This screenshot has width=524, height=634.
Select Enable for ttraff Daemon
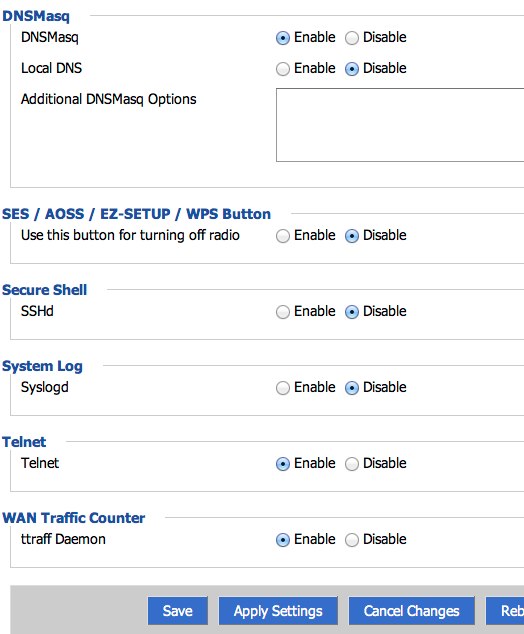pos(283,540)
